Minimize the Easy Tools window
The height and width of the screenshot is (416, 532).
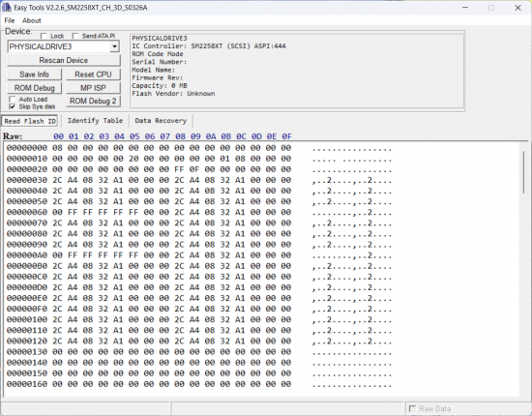[x=465, y=8]
